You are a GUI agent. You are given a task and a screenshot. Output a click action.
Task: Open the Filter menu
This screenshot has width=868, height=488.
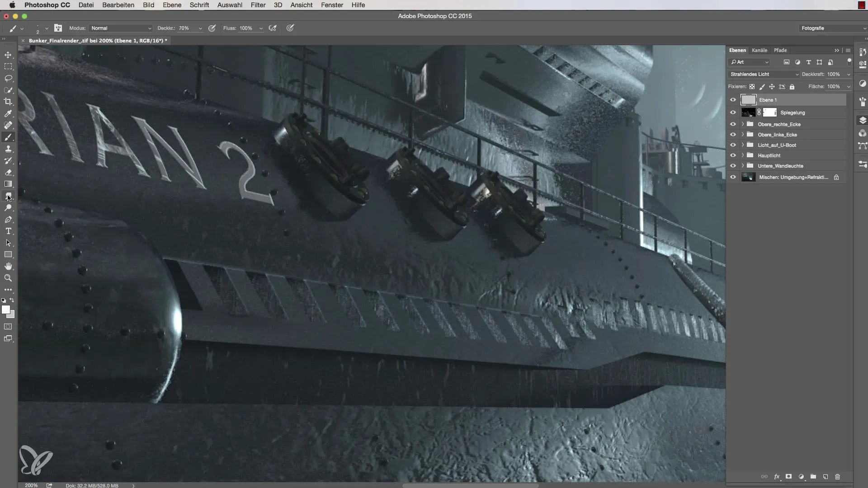[x=258, y=5]
